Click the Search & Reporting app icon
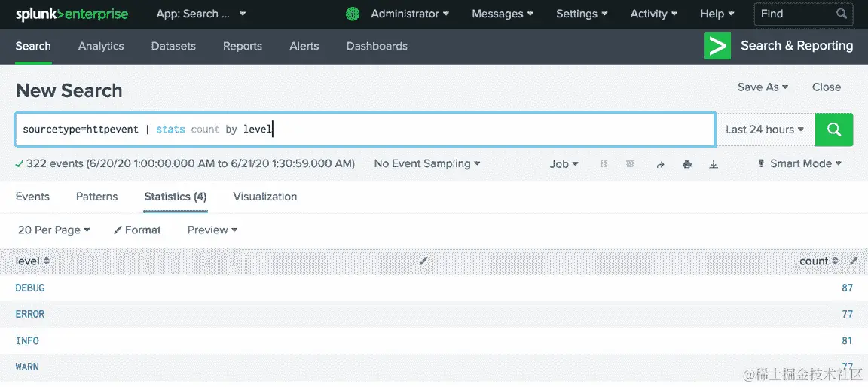Viewport: 868px width, 387px height. tap(717, 46)
